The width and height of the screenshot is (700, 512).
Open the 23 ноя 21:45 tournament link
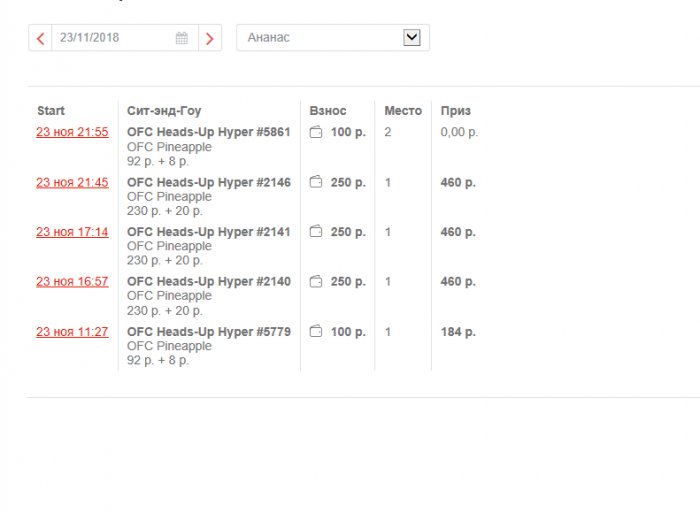click(x=72, y=183)
